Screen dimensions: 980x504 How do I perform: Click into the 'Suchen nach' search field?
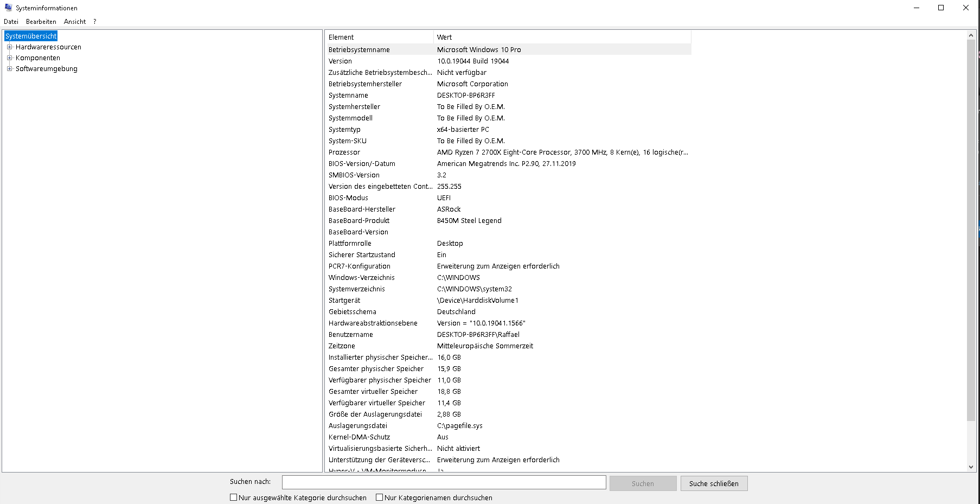[x=444, y=482]
